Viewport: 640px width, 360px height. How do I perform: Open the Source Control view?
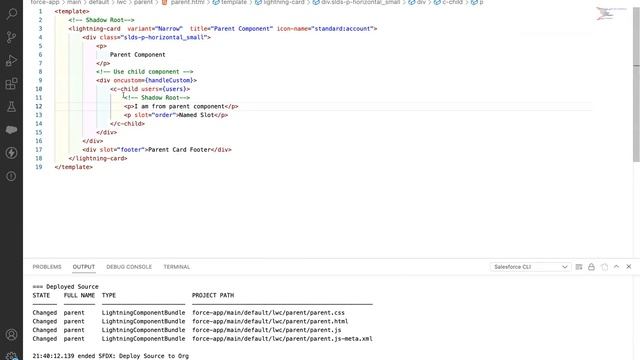11,38
